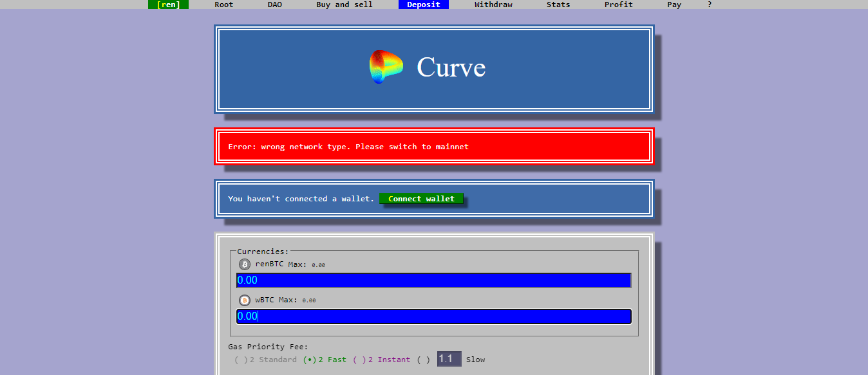Click the wrong network error message

(x=348, y=147)
